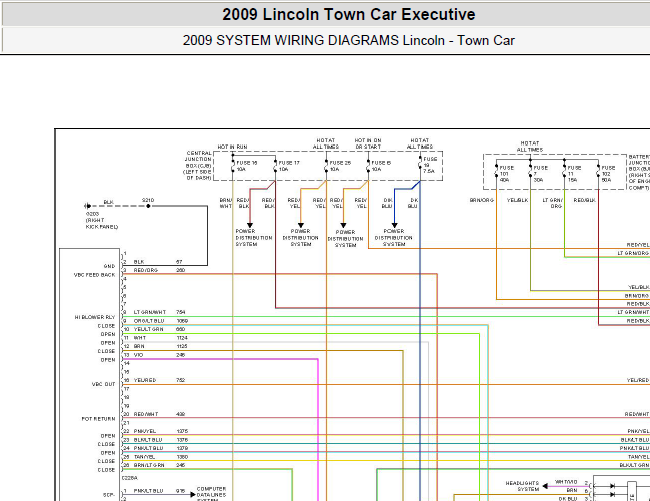650x501 pixels.
Task: Select the 'FUSE 26 10A' label
Action: tap(340, 166)
